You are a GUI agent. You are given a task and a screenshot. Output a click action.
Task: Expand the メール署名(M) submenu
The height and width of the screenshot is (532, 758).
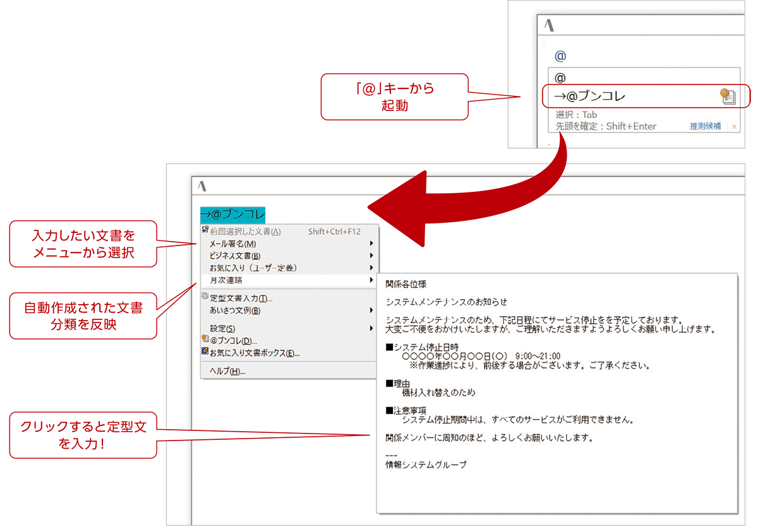coord(289,244)
